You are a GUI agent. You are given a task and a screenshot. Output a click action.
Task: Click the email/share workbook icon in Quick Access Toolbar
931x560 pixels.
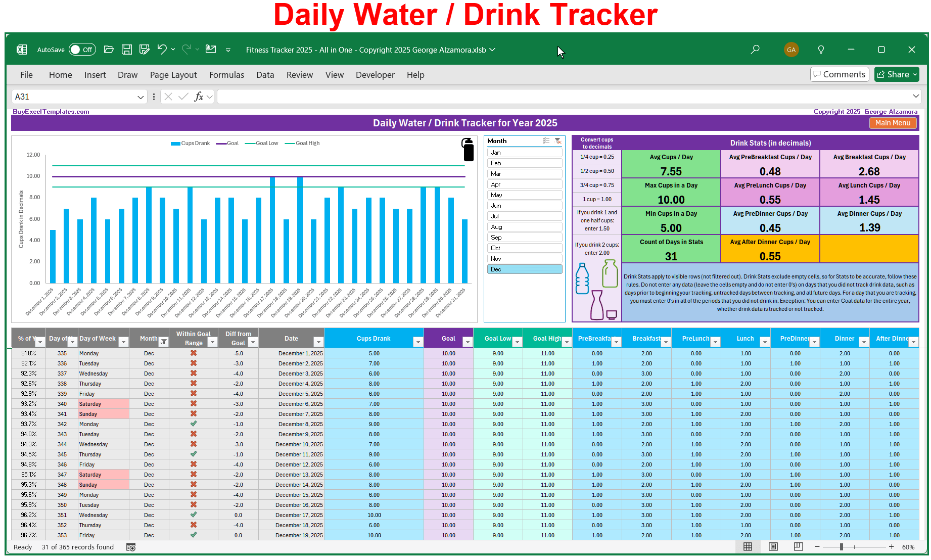211,49
